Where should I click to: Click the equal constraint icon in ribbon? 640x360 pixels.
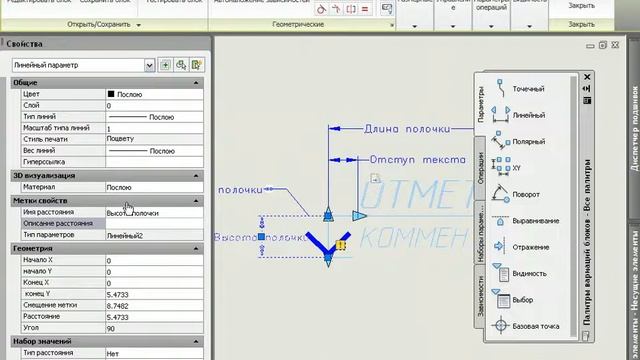click(365, 9)
